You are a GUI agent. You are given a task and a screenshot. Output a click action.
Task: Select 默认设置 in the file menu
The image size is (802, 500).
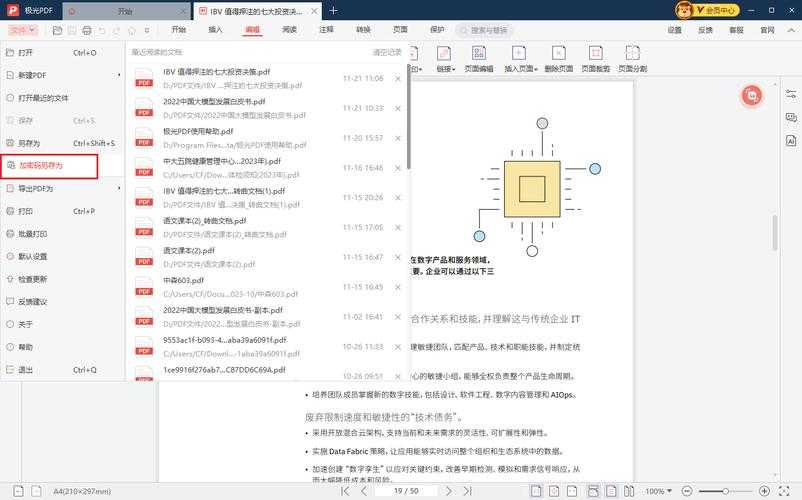[62, 256]
